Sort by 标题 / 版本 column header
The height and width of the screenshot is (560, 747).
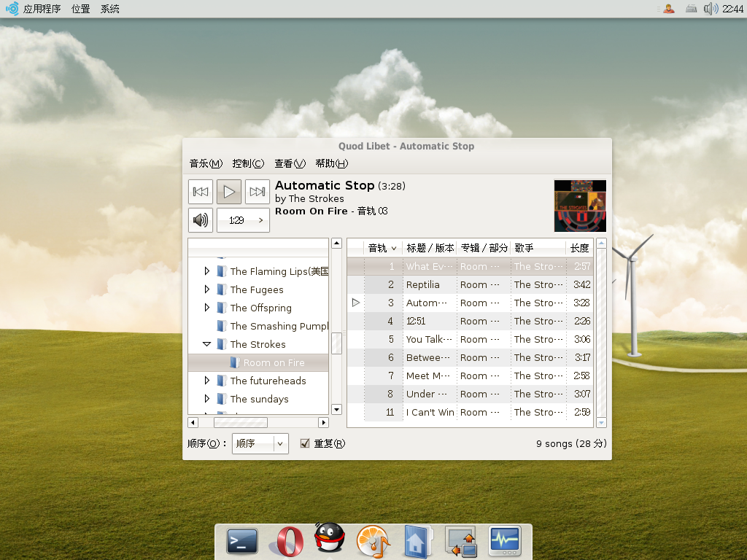tap(430, 248)
